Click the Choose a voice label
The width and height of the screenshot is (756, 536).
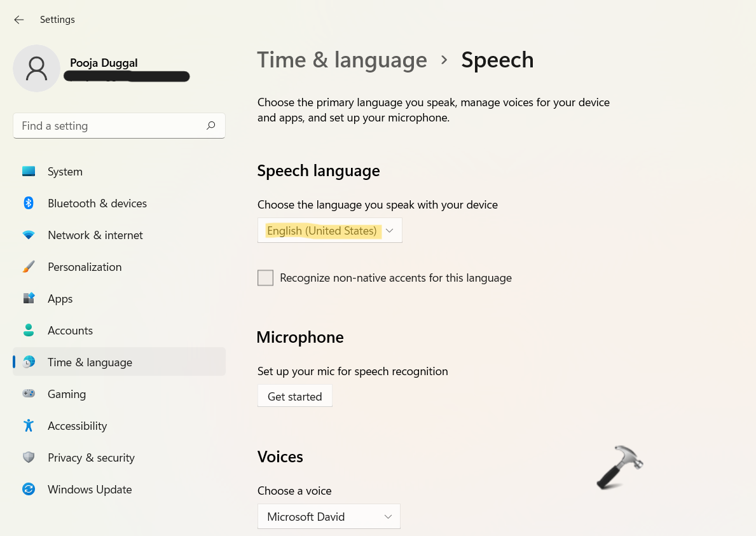[294, 491]
